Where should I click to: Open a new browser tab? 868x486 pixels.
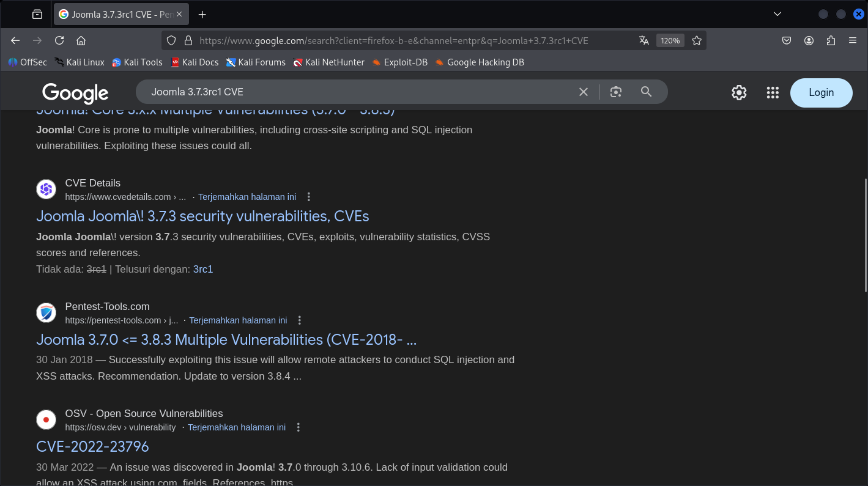point(202,14)
